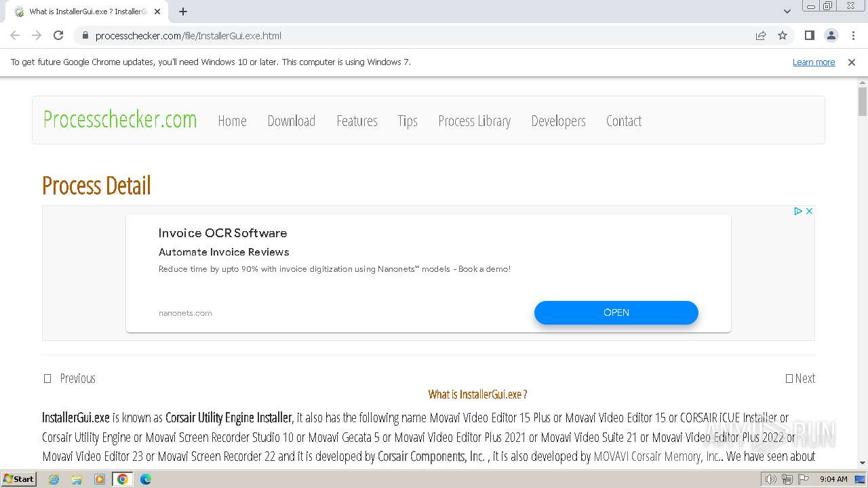The width and height of the screenshot is (868, 488).
Task: Dismiss the Chrome update notice bar
Action: (x=852, y=62)
